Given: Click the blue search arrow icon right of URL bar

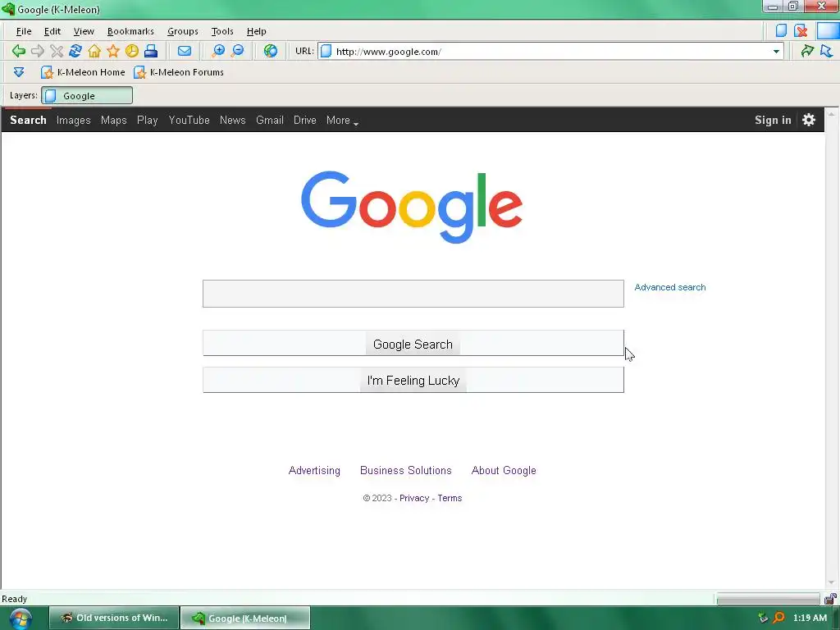Looking at the screenshot, I should point(827,51).
